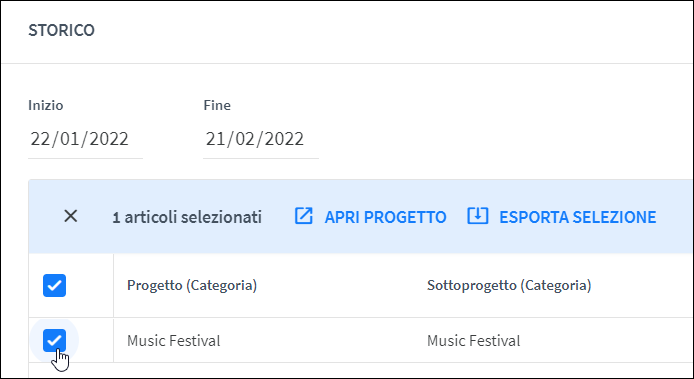Click the STORICO section title

coord(62,30)
